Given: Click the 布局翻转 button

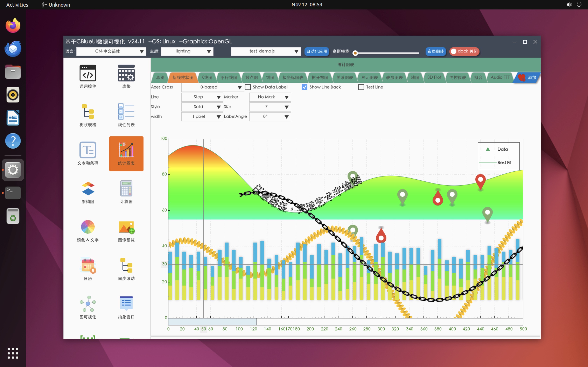Looking at the screenshot, I should [x=435, y=51].
